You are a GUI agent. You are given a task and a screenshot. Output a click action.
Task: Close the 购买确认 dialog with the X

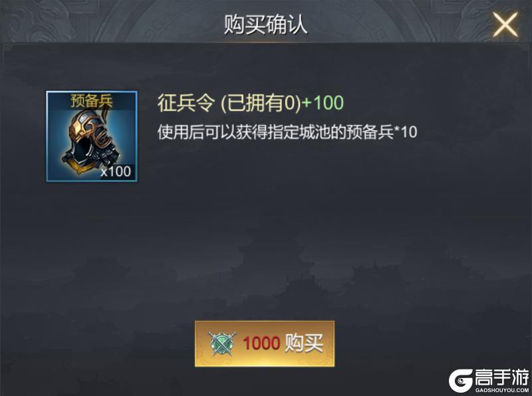(x=505, y=24)
